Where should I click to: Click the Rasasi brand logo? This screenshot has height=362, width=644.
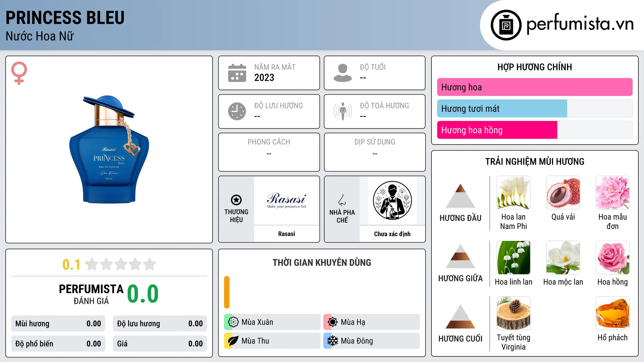(x=286, y=200)
